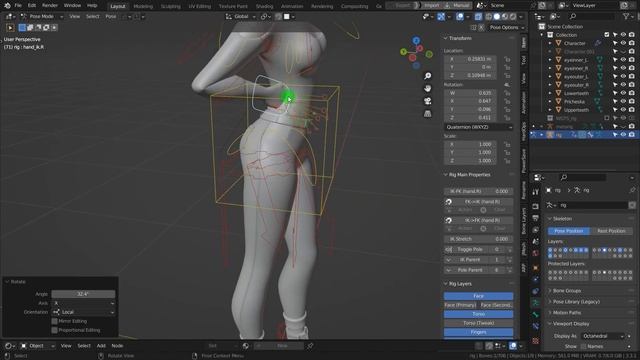Open the Display As Octahedral dropdown
The image size is (640, 360).
click(x=602, y=336)
